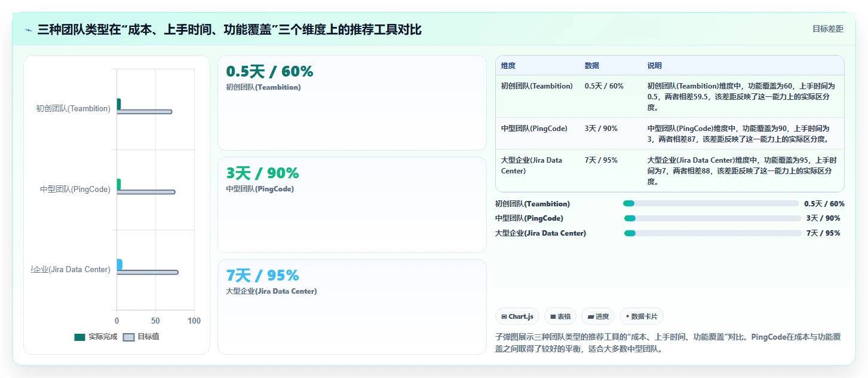Click the description paragraph about PingCode
The height and width of the screenshot is (378, 868).
point(668,343)
